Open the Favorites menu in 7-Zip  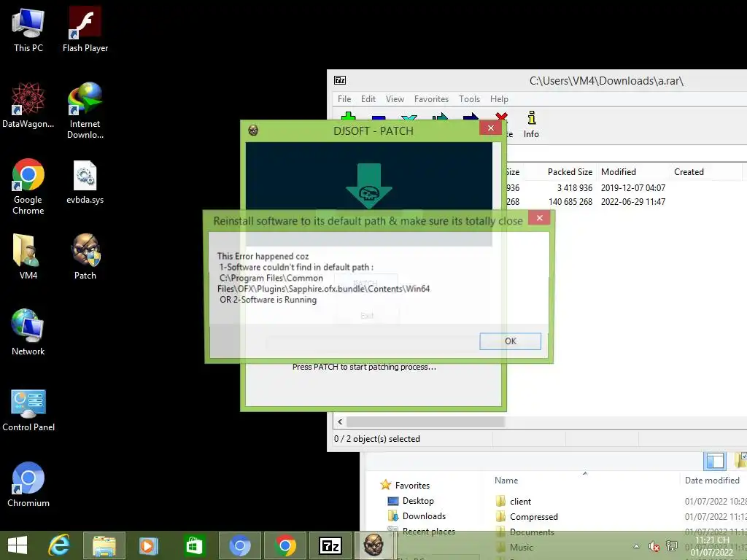[431, 99]
